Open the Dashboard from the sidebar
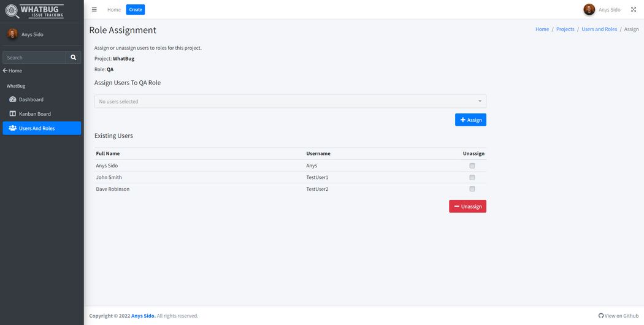This screenshot has height=325, width=644. (31, 99)
